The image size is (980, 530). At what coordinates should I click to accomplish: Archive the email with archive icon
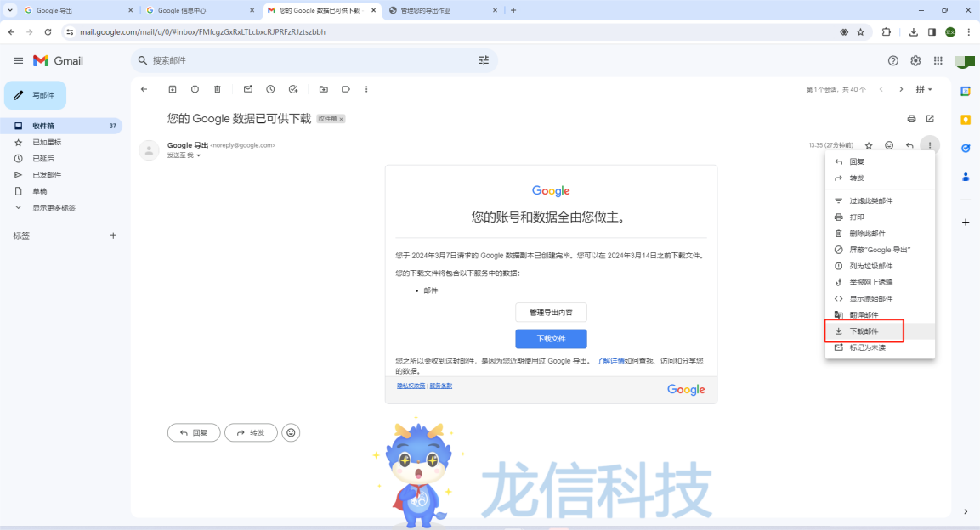coord(173,89)
